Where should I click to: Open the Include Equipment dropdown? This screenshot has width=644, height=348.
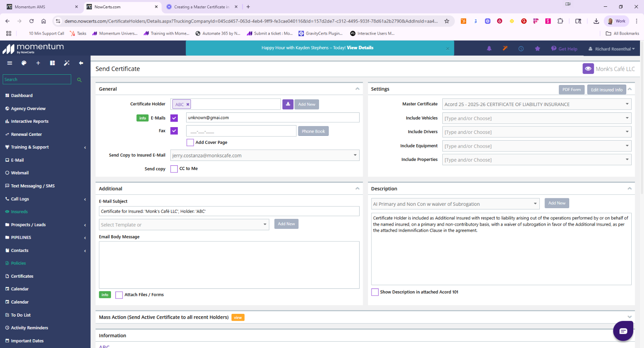pos(537,146)
